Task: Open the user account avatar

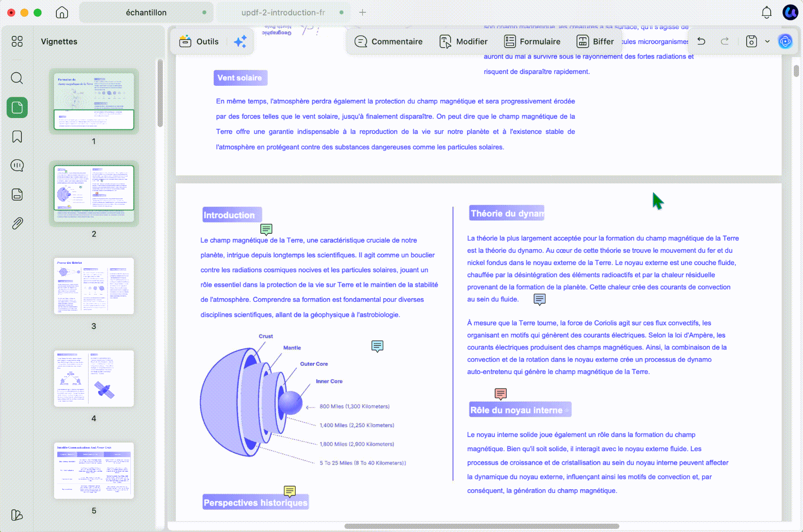Action: pos(790,12)
